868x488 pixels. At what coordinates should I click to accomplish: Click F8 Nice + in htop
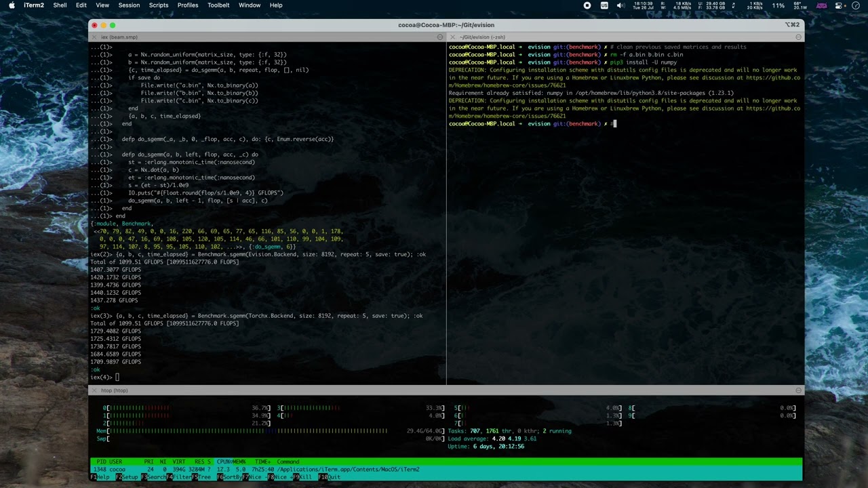[279, 477]
